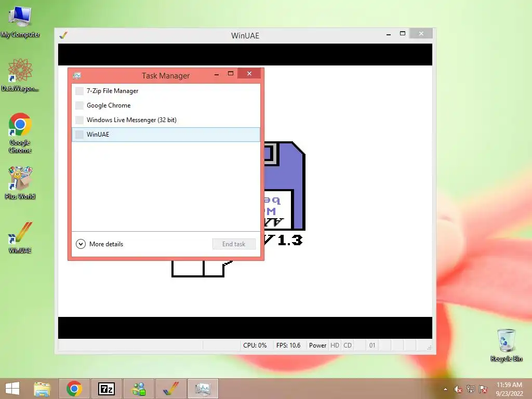Click the icon beside 7-Zip File Manager
The width and height of the screenshot is (532, 399).
pos(79,91)
